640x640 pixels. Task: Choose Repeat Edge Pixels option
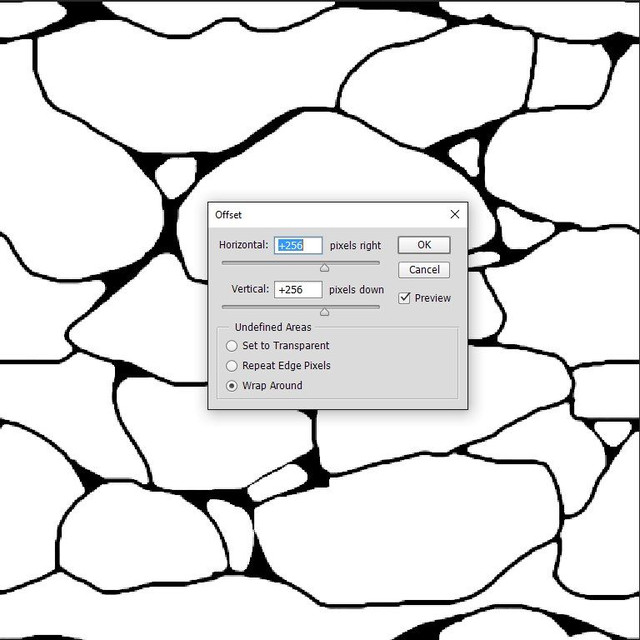231,366
